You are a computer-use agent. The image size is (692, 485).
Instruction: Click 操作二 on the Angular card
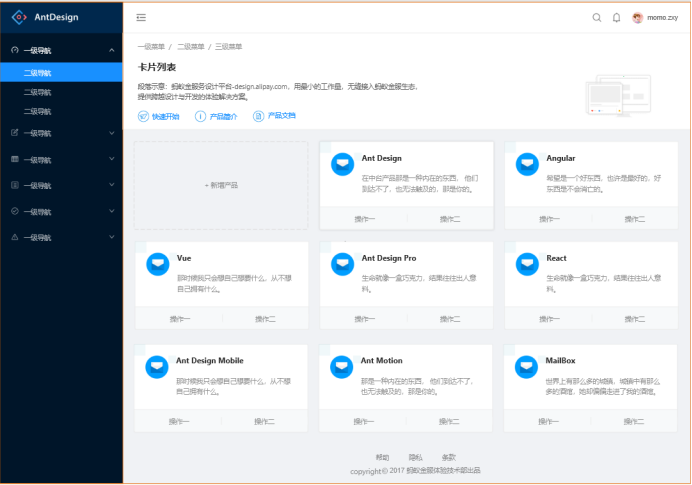coord(635,219)
